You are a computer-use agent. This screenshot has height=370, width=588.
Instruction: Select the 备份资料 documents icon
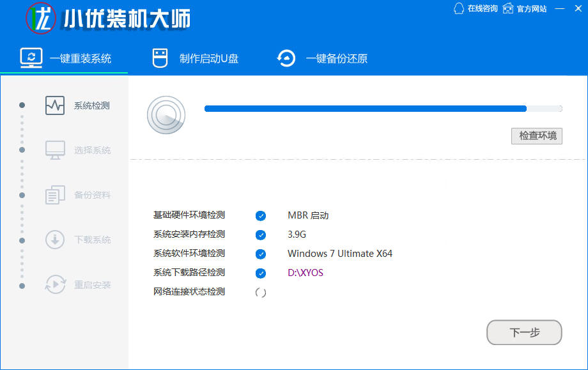pyautogui.click(x=55, y=195)
